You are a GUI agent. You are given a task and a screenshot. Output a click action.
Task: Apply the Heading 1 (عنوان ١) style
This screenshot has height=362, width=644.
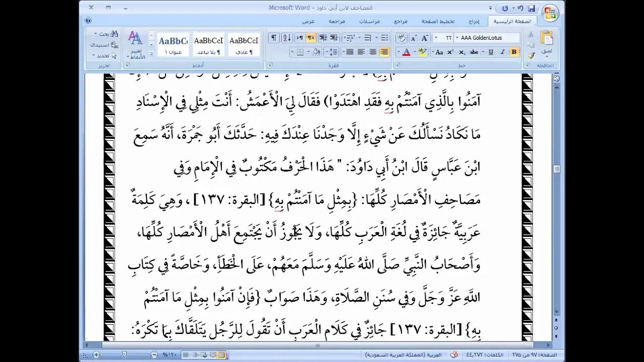[173, 45]
